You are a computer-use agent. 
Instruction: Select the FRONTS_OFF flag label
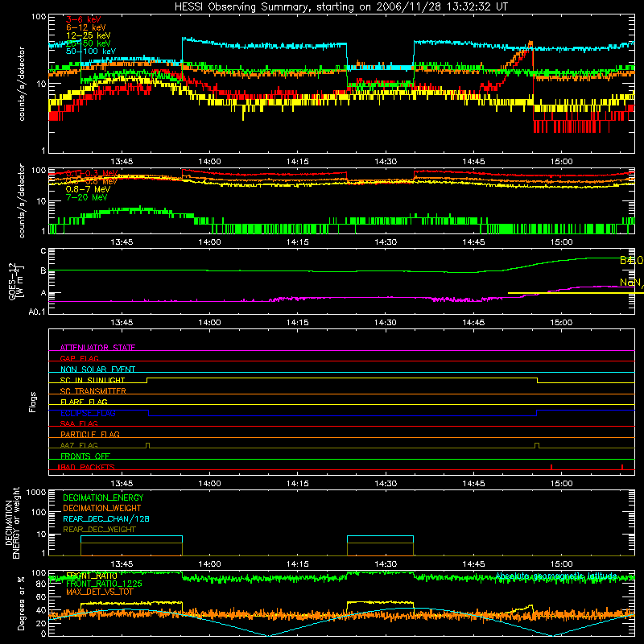coord(85,456)
